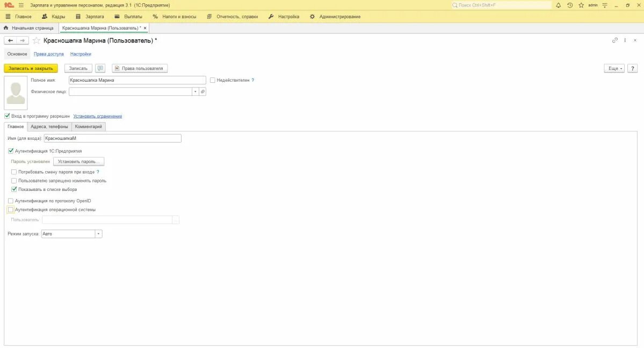This screenshot has width=644, height=348.
Task: Add Красношапка Марина to favorites star
Action: [36, 40]
